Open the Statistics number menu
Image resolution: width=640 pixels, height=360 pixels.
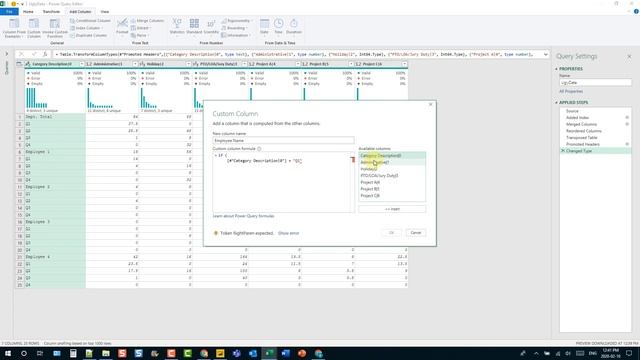point(177,27)
